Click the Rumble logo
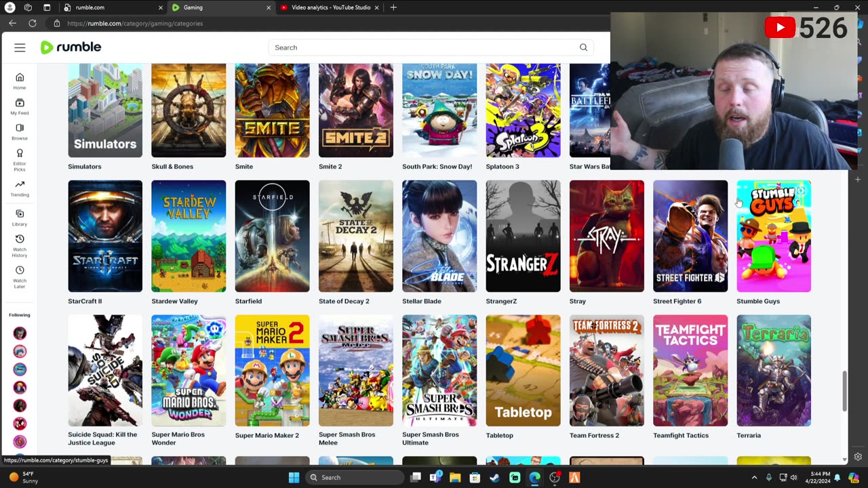Image resolution: width=868 pixels, height=488 pixels. 71,47
